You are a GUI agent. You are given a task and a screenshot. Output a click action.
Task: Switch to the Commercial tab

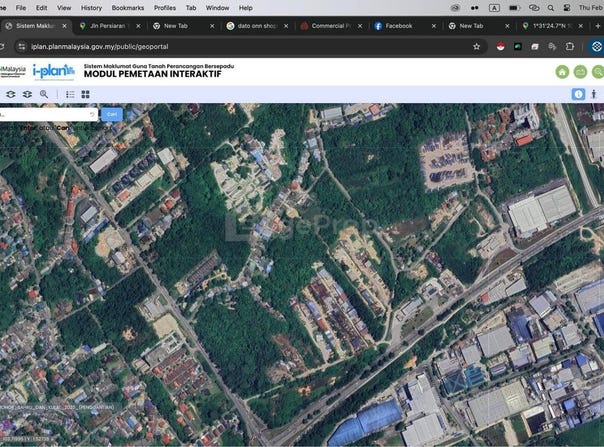(x=330, y=26)
